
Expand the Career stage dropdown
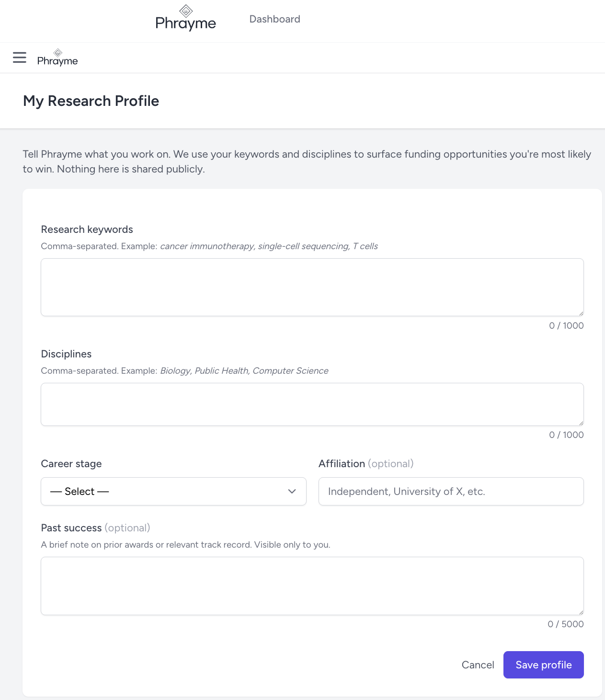point(173,491)
